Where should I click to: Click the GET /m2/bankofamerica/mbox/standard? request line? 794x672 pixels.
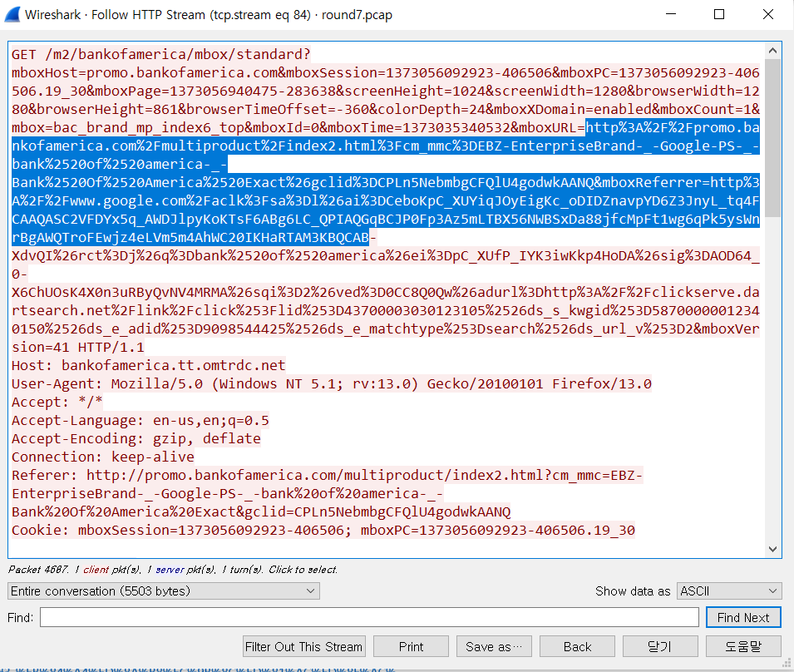click(x=161, y=54)
